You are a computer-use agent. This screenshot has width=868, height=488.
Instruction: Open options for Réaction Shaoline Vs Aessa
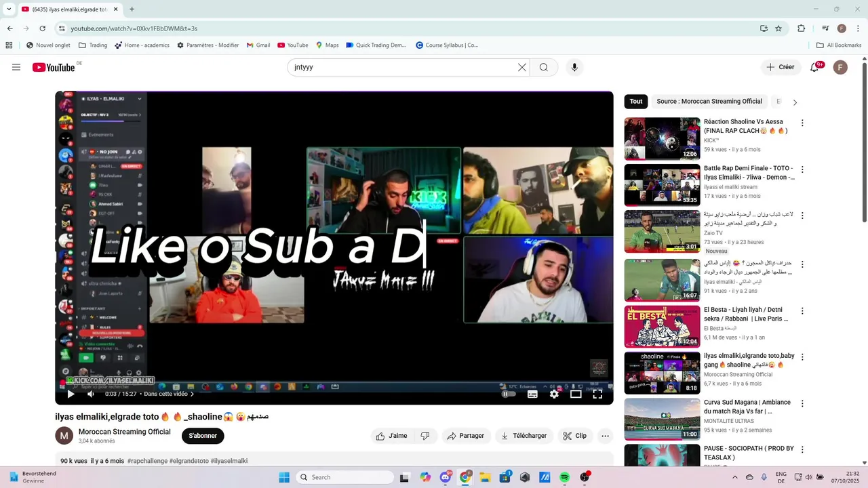click(x=802, y=123)
